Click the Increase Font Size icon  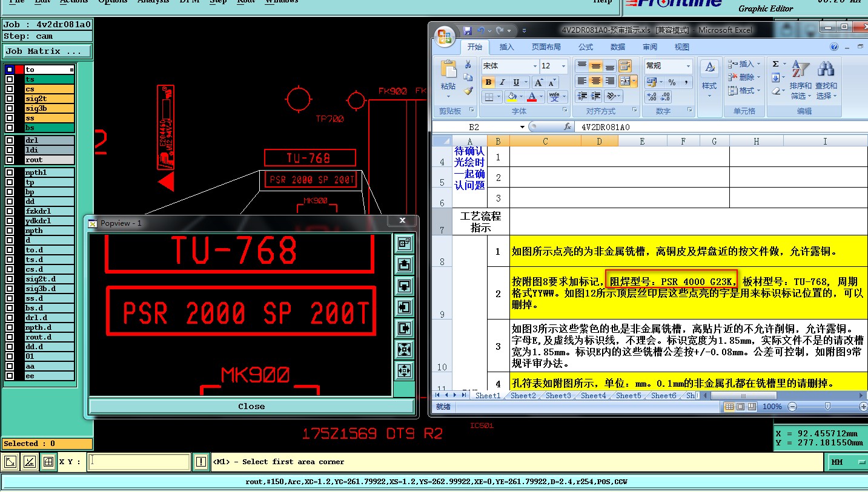click(x=539, y=82)
